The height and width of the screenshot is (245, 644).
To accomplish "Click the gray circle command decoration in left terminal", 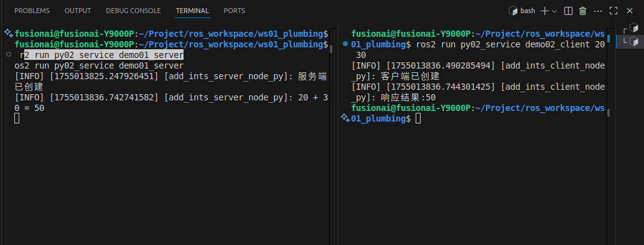I will 9,54.
